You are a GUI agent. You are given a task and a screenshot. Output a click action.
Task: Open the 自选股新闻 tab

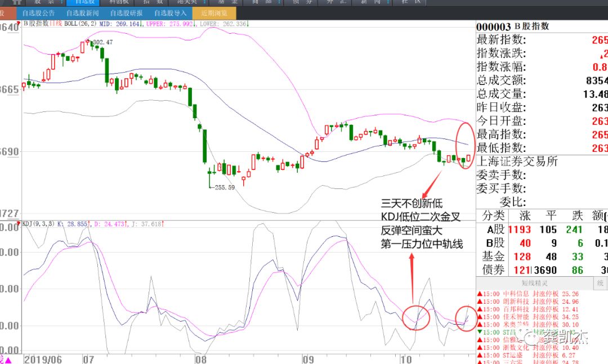click(82, 13)
